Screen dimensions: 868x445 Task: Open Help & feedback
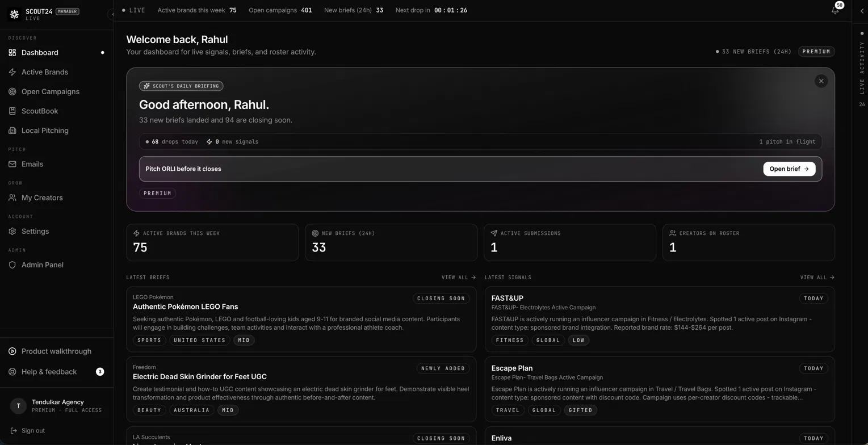click(56, 372)
